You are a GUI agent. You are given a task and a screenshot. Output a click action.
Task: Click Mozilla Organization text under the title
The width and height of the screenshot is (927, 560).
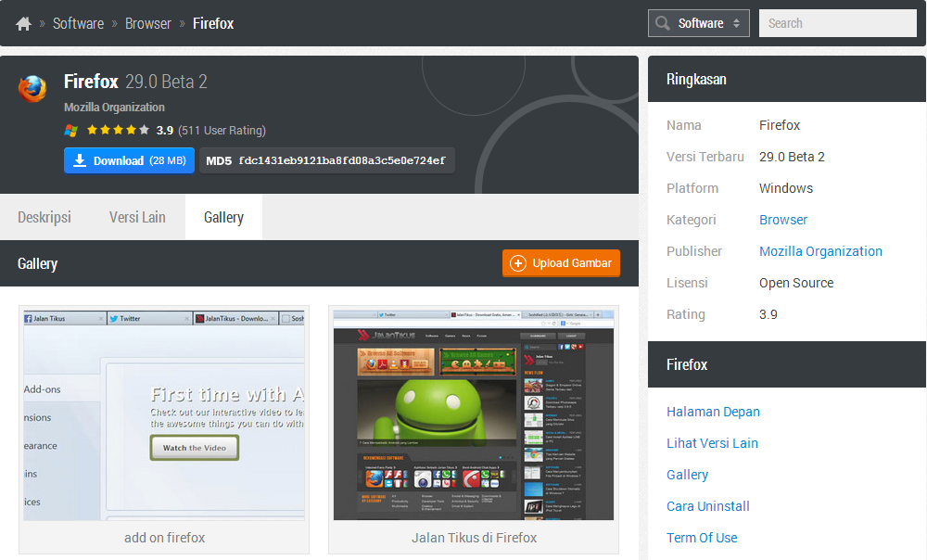pos(114,107)
